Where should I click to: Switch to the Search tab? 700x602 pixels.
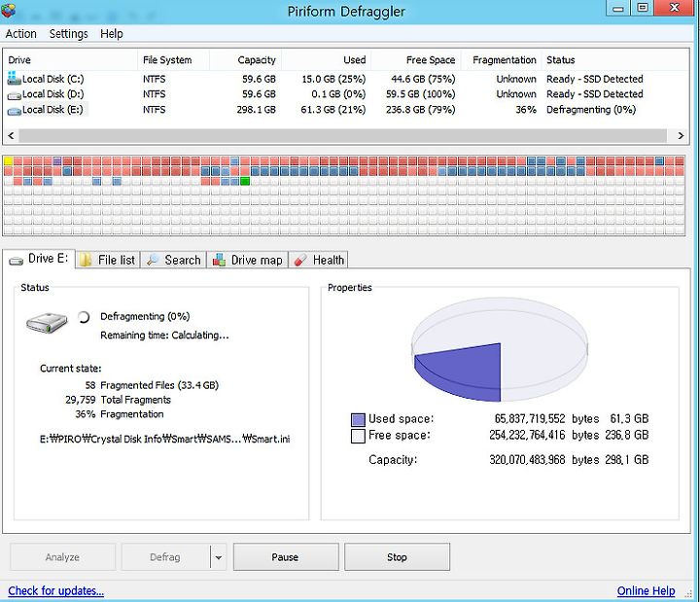174,260
